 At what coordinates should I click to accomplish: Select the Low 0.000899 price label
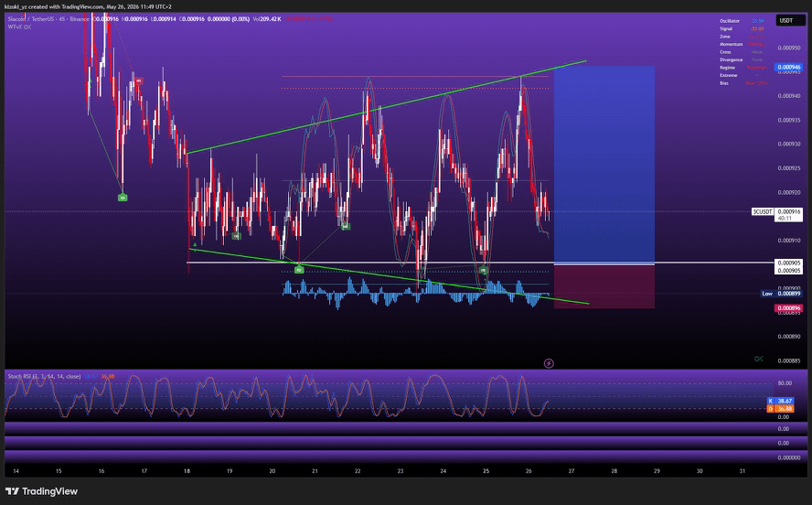(x=782, y=294)
